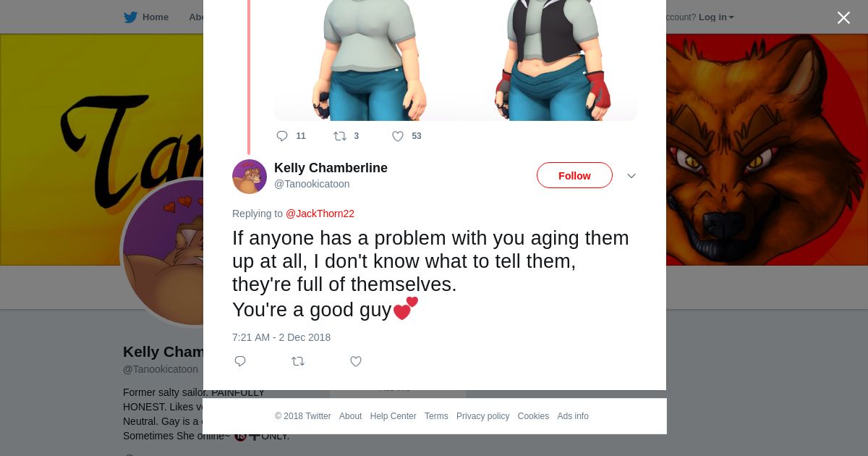Viewport: 868px width, 456px height.
Task: Click the Cookies footer link
Action: click(533, 416)
